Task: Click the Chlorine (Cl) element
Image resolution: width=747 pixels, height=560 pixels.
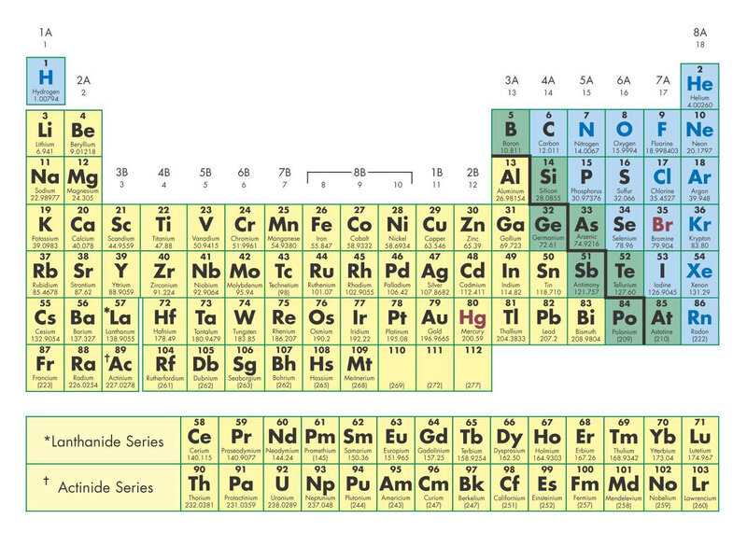Action: coord(662,180)
